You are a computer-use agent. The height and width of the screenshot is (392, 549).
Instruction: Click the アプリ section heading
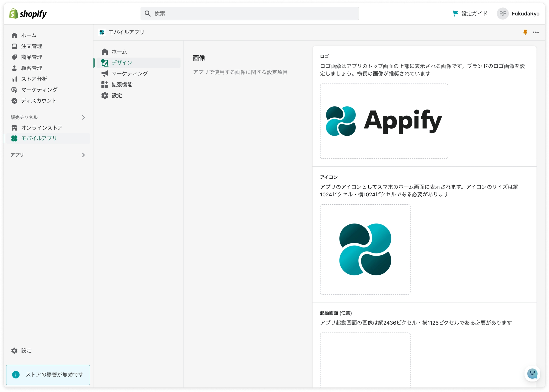(17, 155)
